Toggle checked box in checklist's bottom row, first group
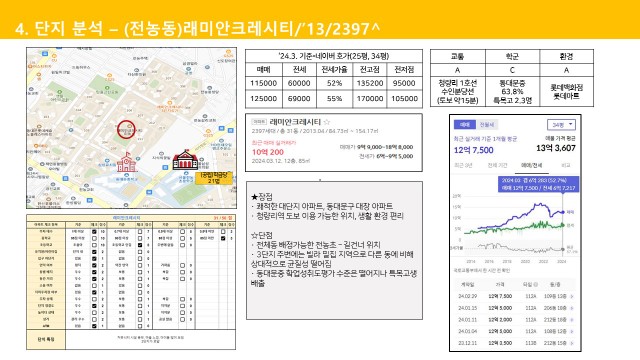 point(94,326)
